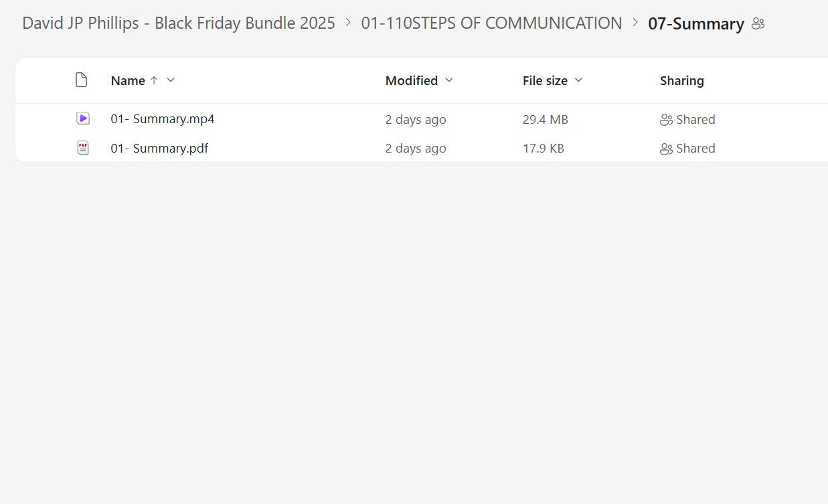
Task: Open the 01- Summary.mp4 file
Action: (x=163, y=119)
